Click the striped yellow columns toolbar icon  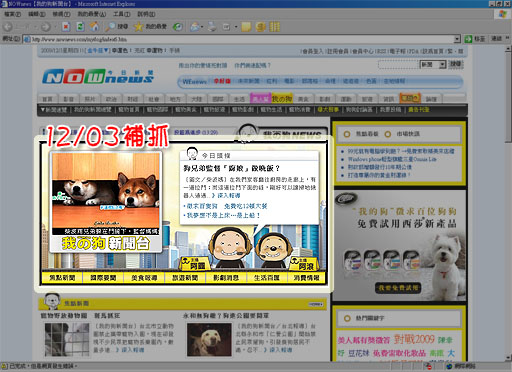[274, 27]
